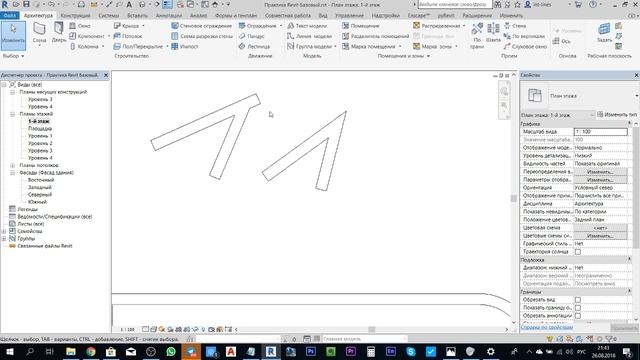Switch to the Управление ribbon tab
The image size is (640, 360).
pyautogui.click(x=349, y=16)
